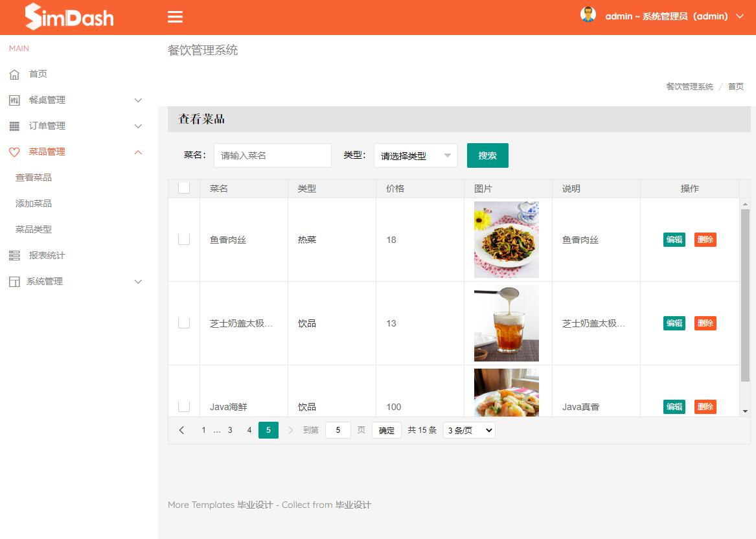This screenshot has height=539, width=756.
Task: Toggle the hamburger menu icon in header
Action: click(175, 17)
